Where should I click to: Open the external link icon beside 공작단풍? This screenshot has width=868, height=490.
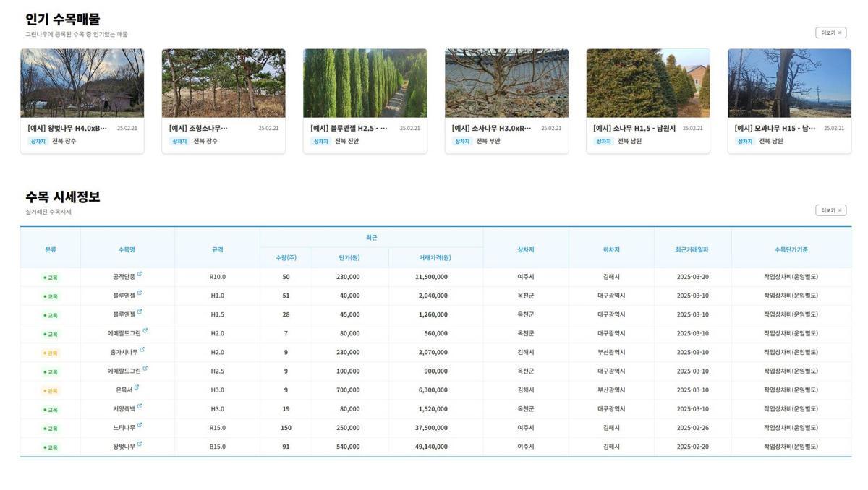[140, 275]
